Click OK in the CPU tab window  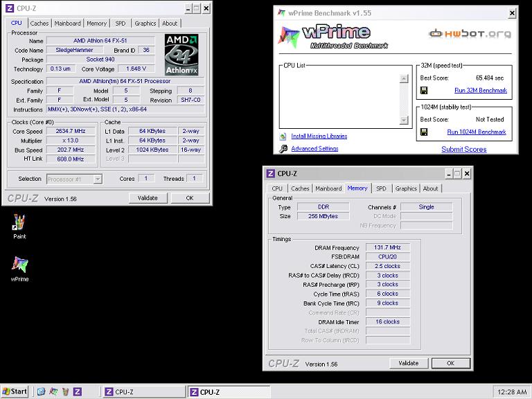tap(190, 198)
